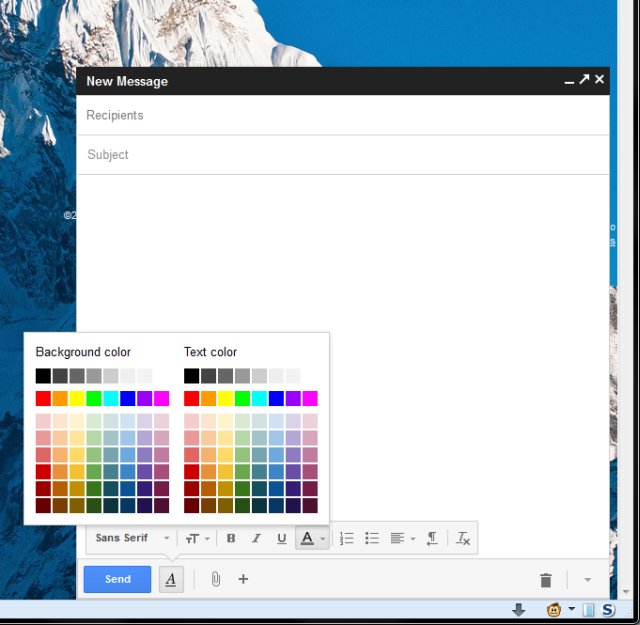Choose magenta in Background color palette
Image resolution: width=640 pixels, height=625 pixels.
pos(162,398)
